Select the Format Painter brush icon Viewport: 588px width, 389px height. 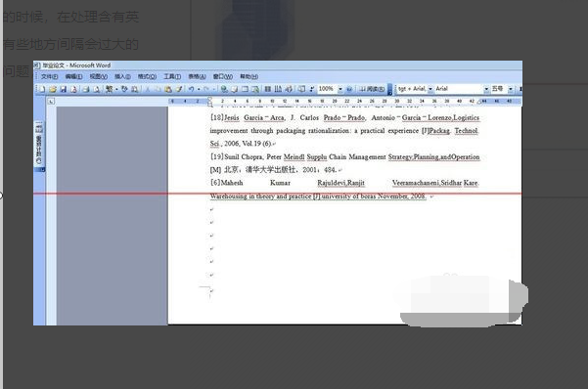point(179,89)
